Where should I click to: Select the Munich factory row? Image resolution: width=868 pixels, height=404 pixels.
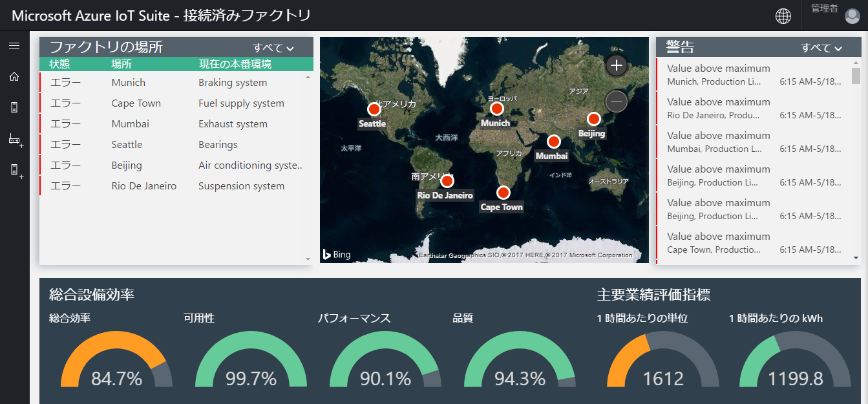[171, 83]
